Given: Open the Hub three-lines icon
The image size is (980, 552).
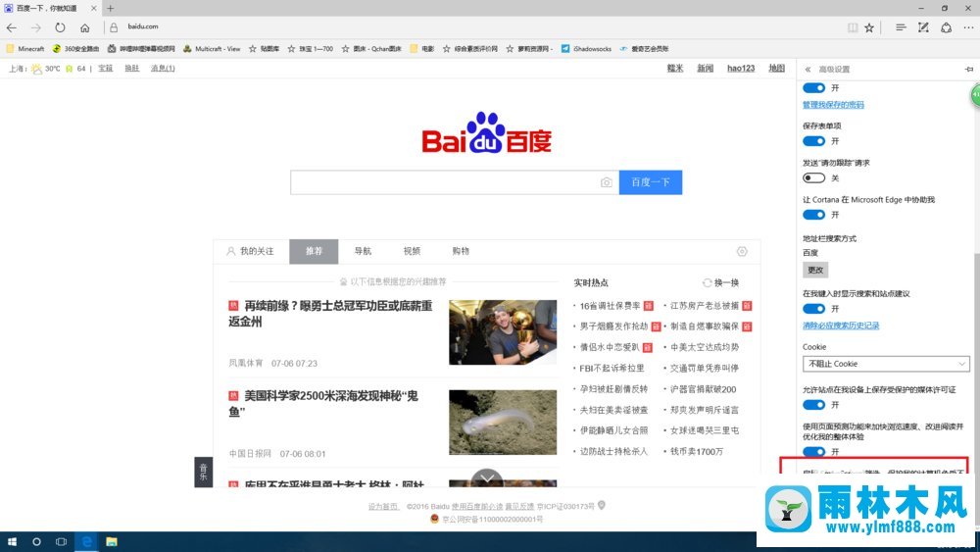Looking at the screenshot, I should [x=901, y=27].
